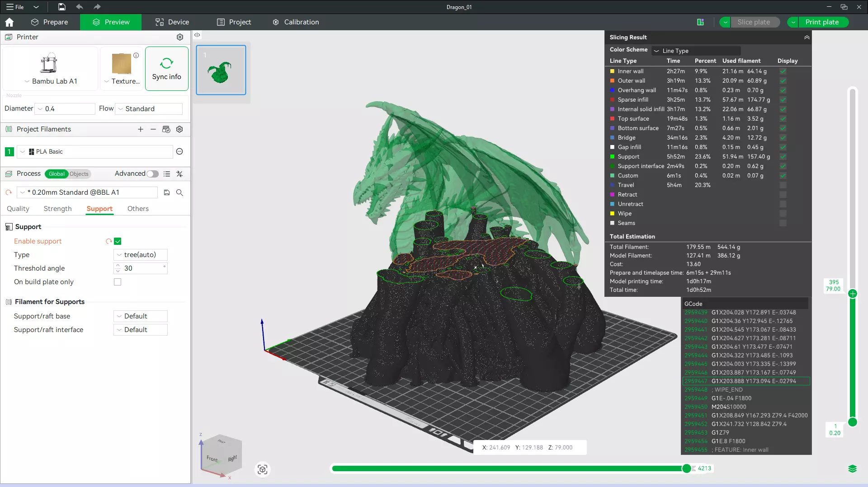The width and height of the screenshot is (868, 487).
Task: Click the Sync info button
Action: click(x=166, y=69)
